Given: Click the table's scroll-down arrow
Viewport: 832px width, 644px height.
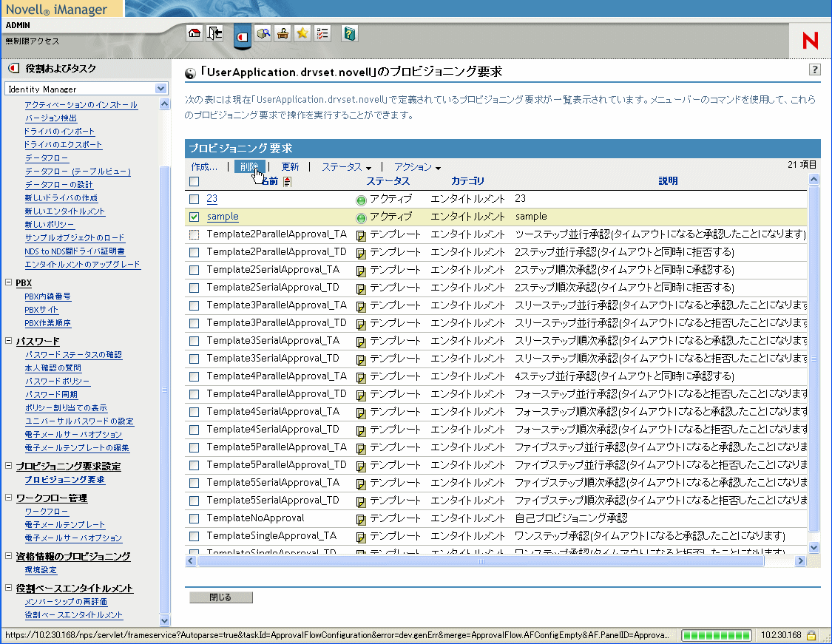Looking at the screenshot, I should [814, 547].
